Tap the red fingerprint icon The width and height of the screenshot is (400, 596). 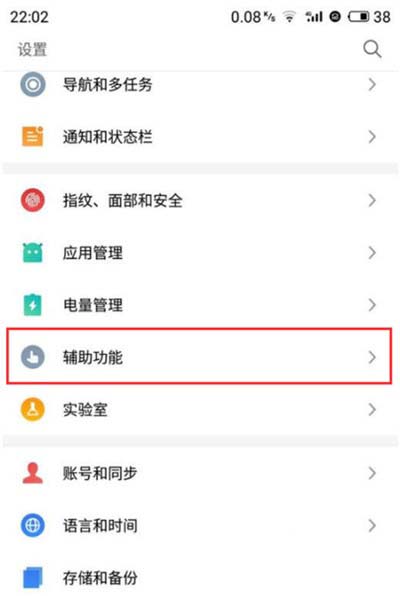(x=33, y=200)
